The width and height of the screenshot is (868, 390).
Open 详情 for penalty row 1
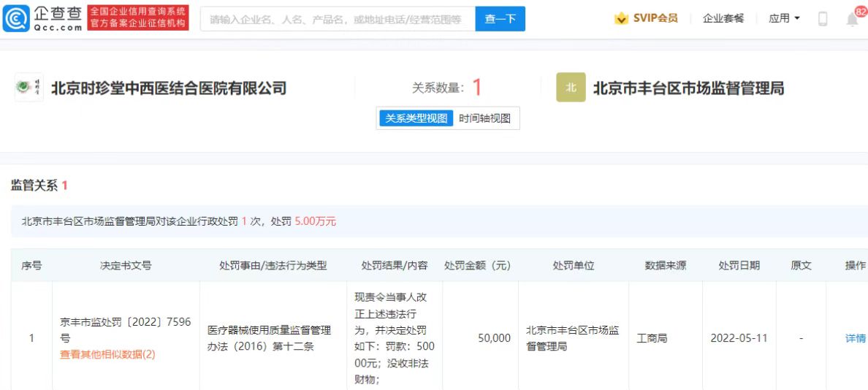coord(856,338)
